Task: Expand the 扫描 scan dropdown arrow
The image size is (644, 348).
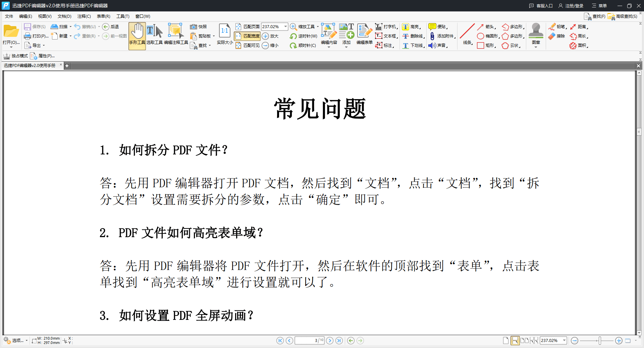Action: 70,26
